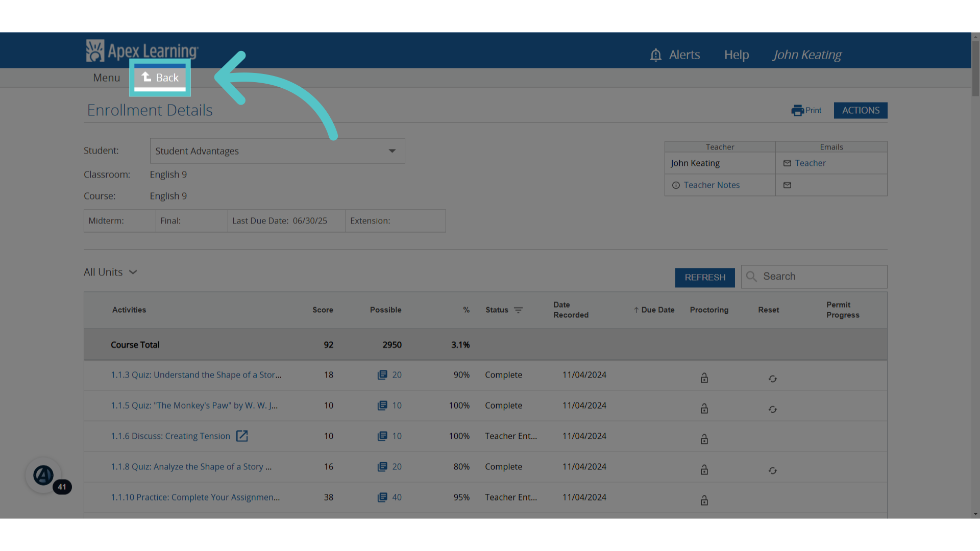Reset the 1.1.5 Monkey's Paw quiz
980x551 pixels.
[773, 409]
